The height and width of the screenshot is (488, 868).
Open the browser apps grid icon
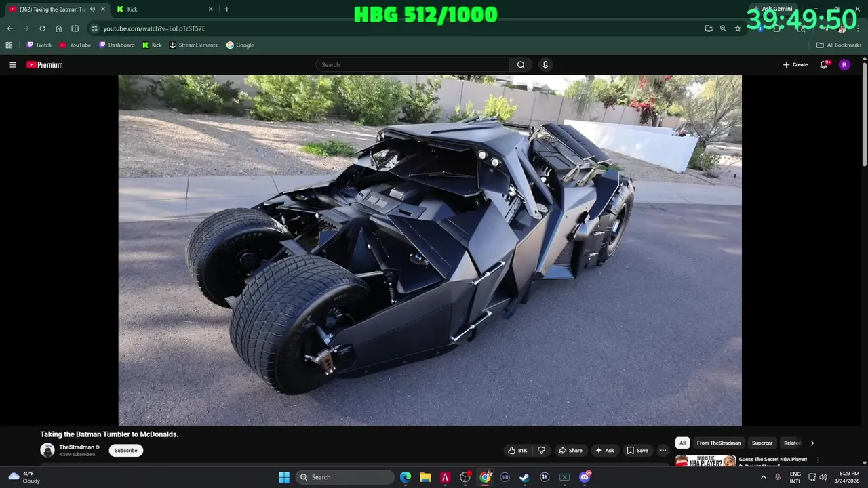[9, 45]
